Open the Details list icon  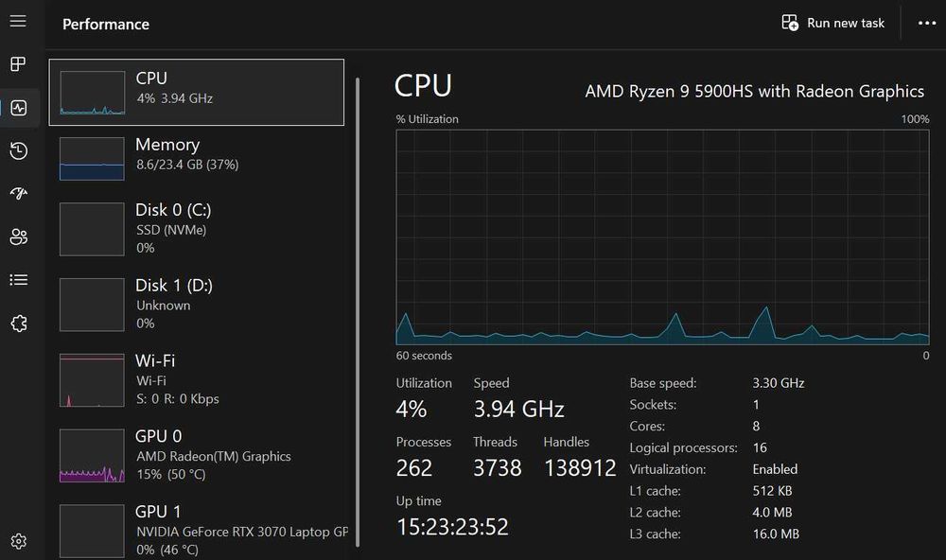pyautogui.click(x=18, y=280)
